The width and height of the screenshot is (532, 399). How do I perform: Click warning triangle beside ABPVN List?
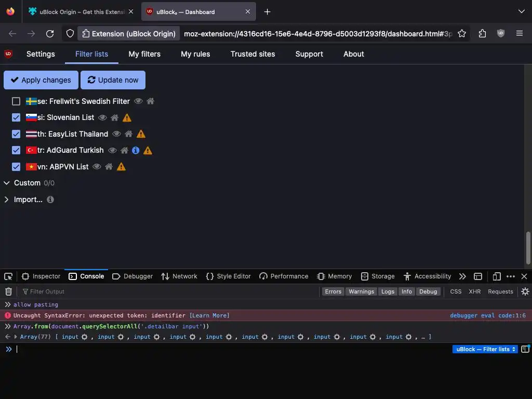[121, 167]
